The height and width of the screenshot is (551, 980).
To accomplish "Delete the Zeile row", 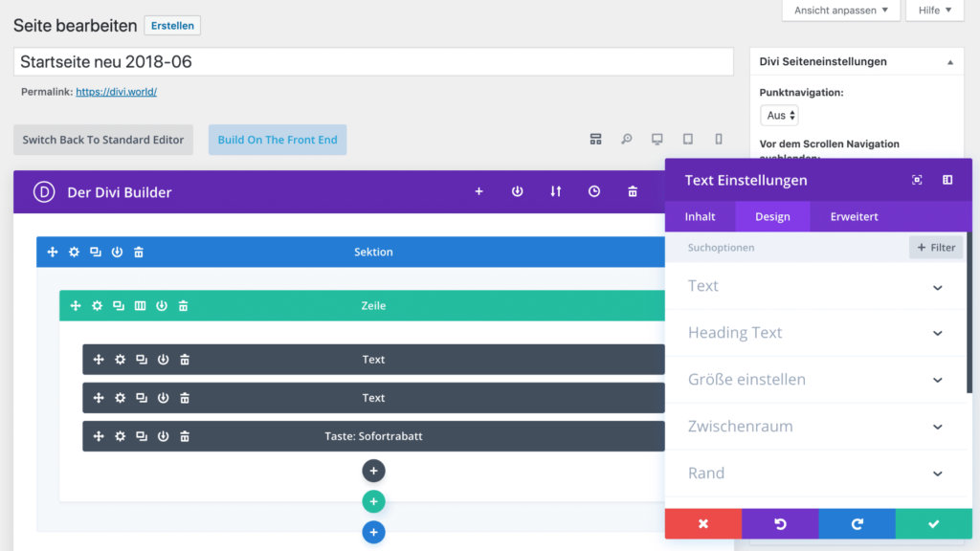I will click(x=183, y=305).
